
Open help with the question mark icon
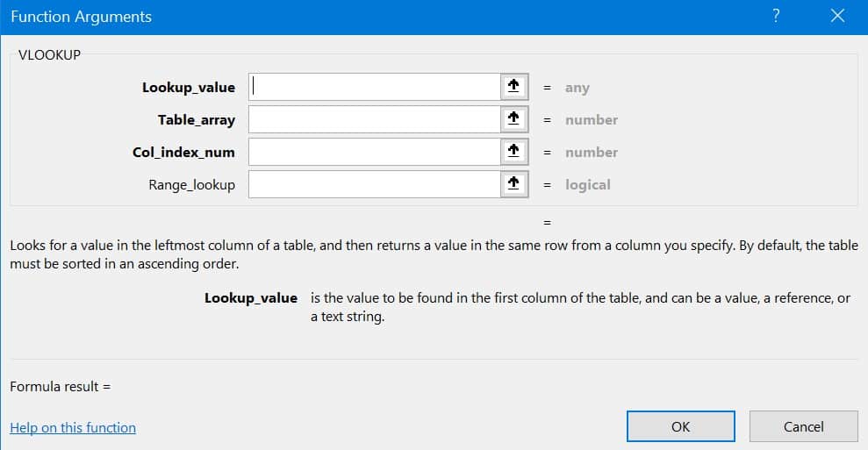point(776,17)
